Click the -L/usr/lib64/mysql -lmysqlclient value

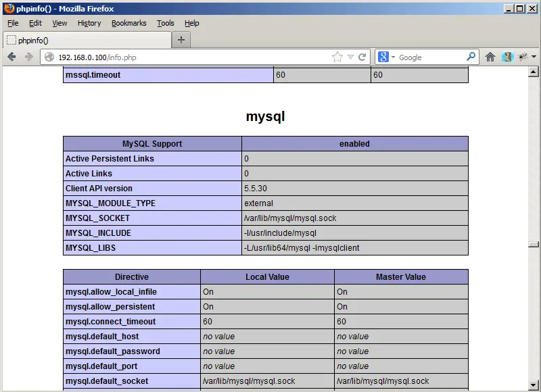(x=302, y=247)
